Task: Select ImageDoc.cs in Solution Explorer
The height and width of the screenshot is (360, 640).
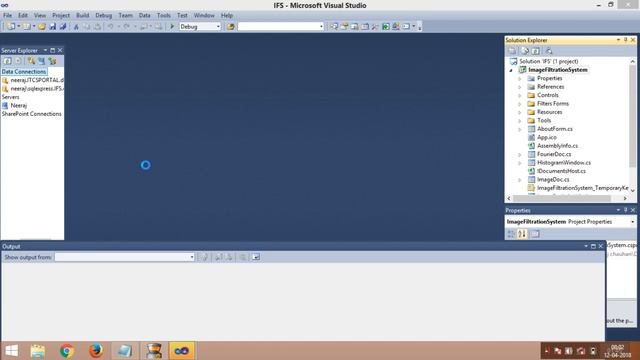Action: [x=553, y=180]
